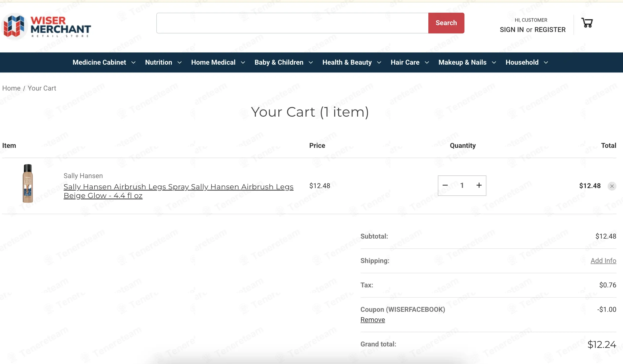
Task: Click the Subtotal $12.48 value
Action: pos(606,236)
